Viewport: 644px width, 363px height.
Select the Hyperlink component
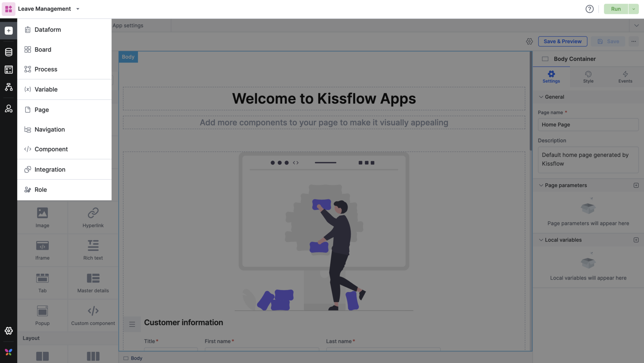tap(93, 218)
